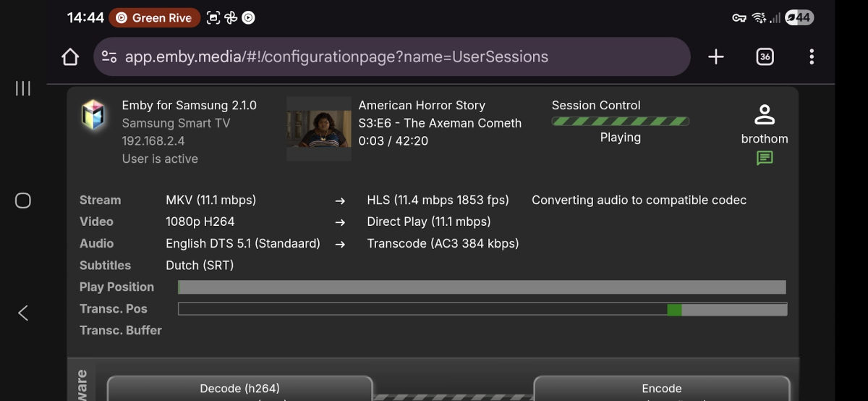
Task: Click the User is active status
Action: (160, 159)
